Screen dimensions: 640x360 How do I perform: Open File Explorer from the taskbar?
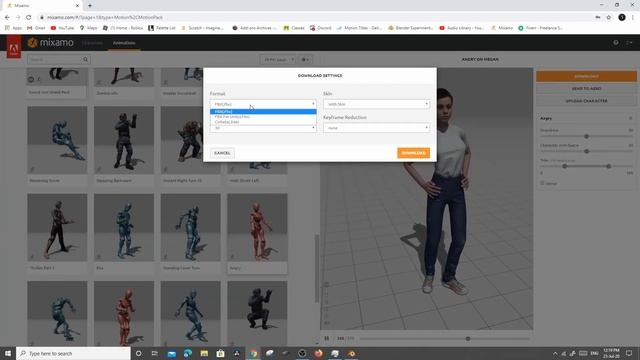pyautogui.click(x=204, y=353)
